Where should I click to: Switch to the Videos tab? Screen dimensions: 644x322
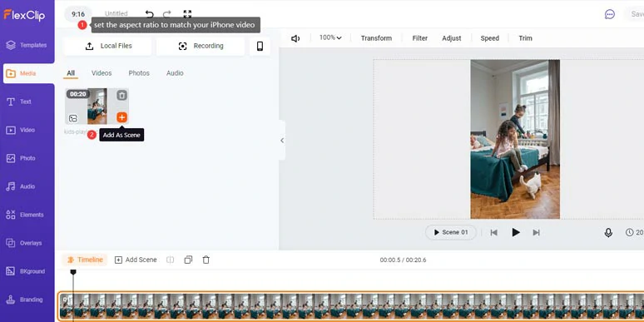pyautogui.click(x=102, y=73)
